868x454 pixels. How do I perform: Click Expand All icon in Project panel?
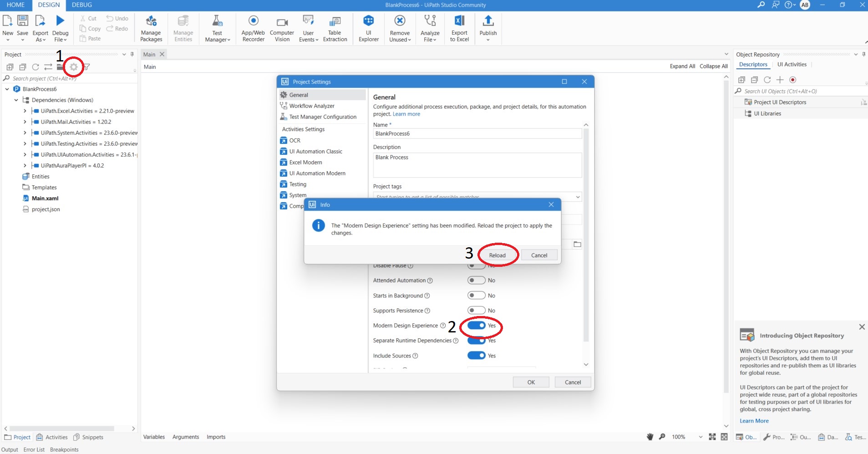[10, 67]
